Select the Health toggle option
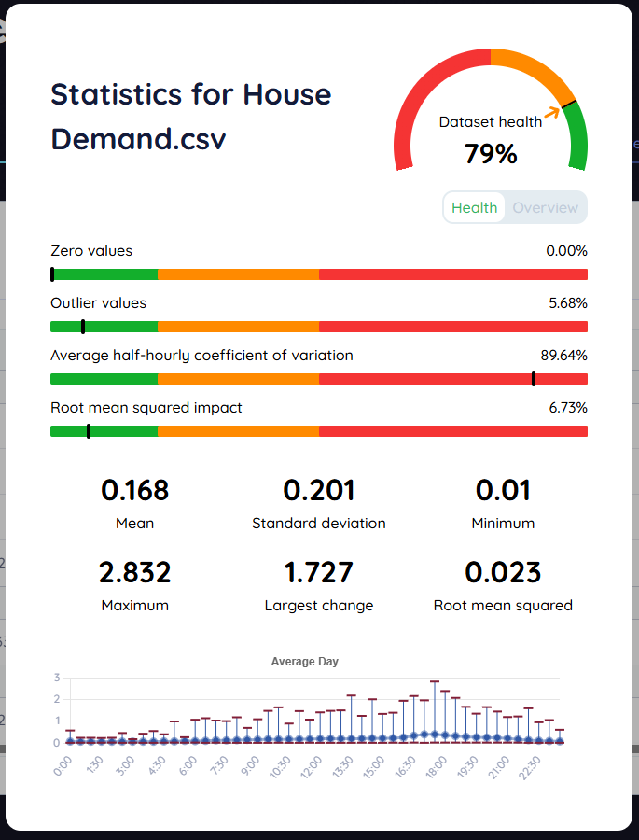Image resolution: width=639 pixels, height=840 pixels. 474,207
